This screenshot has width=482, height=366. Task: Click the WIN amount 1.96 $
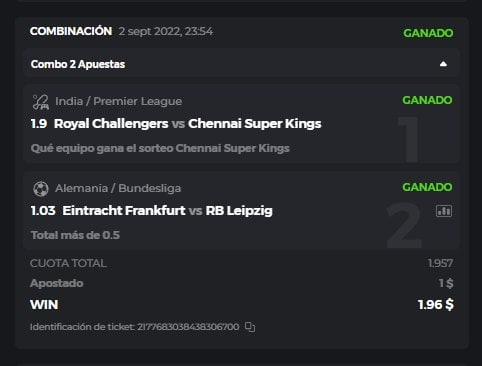[436, 305]
